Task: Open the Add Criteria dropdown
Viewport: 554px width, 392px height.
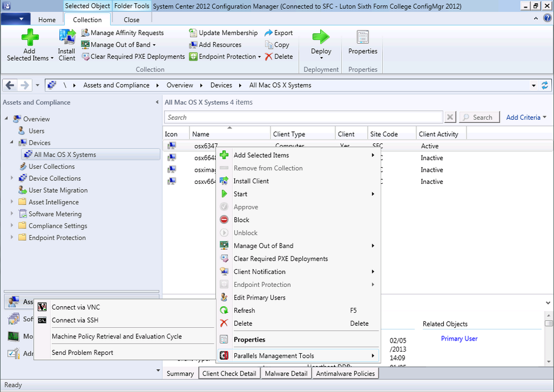Action: 526,117
